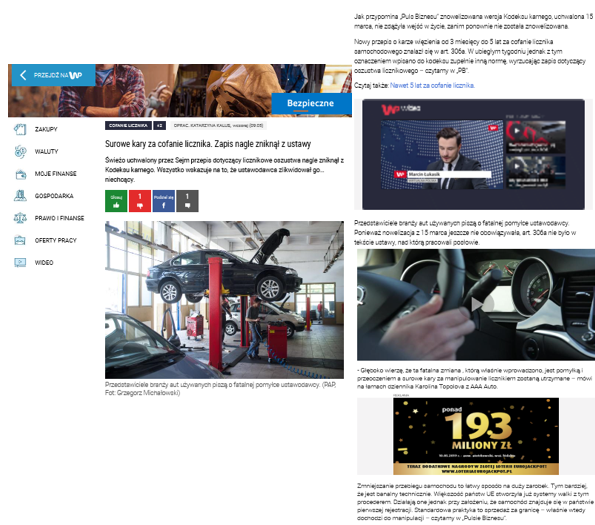Viewport: 595px width, 525px height.
Task: Open the main WP video with Marcin Łukasik
Action: [x=442, y=154]
